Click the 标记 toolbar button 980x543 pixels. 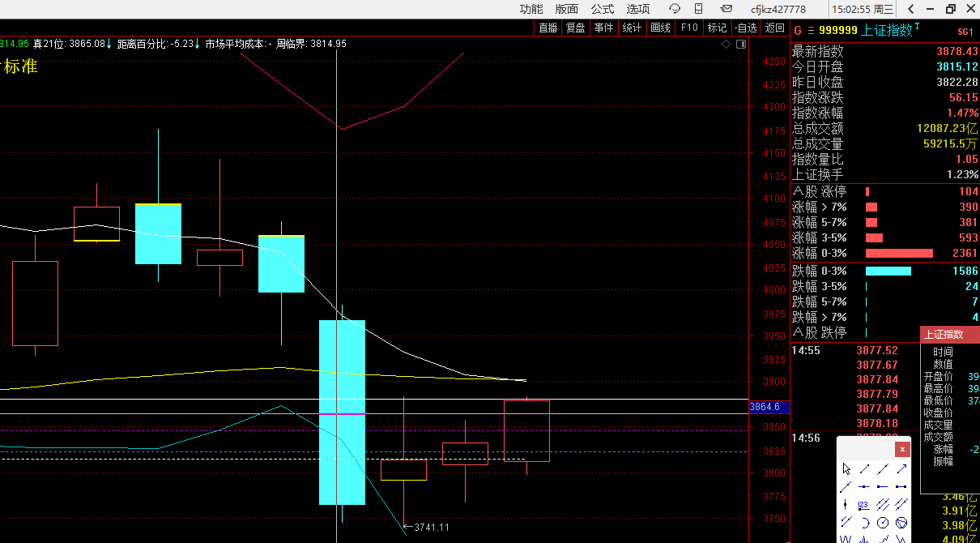click(717, 28)
